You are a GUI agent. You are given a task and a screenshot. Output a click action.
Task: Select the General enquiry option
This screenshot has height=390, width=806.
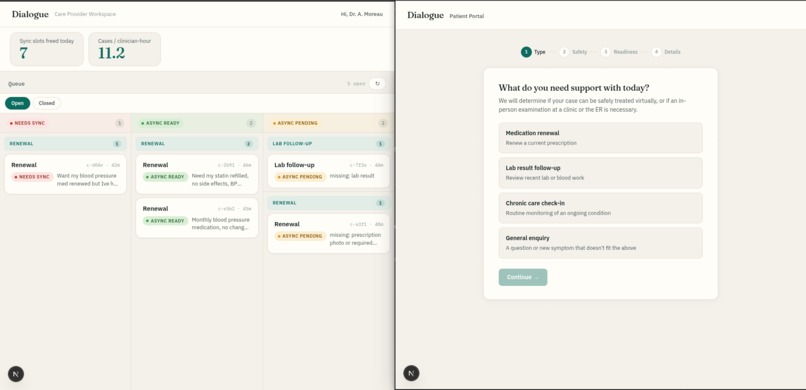coord(600,243)
